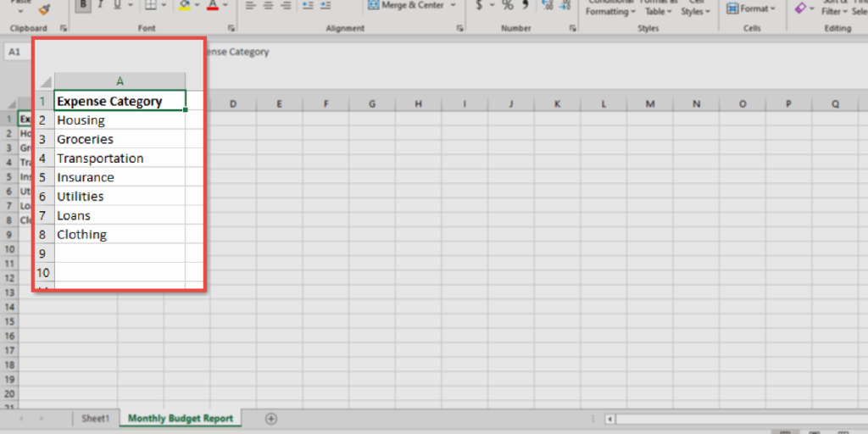Open dollar format dropdown arrow
The height and width of the screenshot is (434, 868).
click(x=492, y=5)
